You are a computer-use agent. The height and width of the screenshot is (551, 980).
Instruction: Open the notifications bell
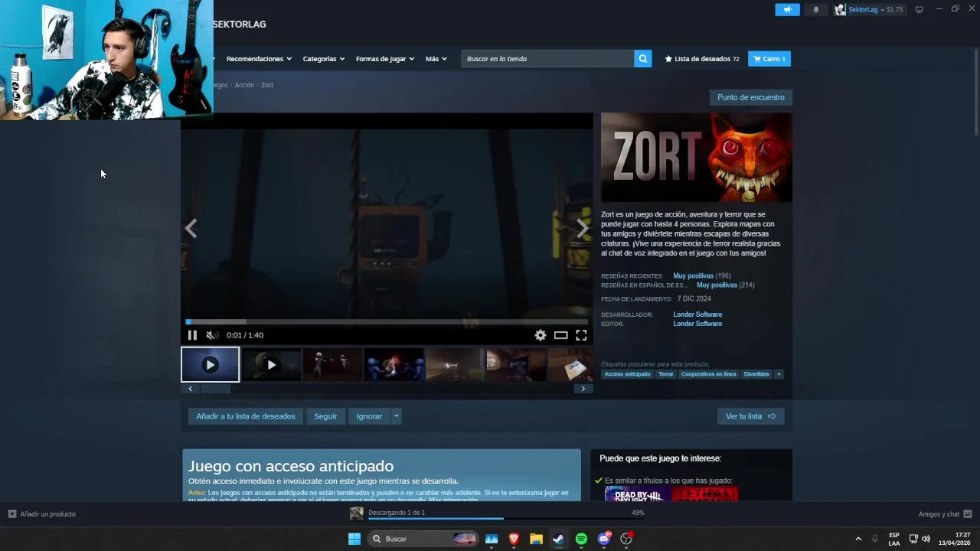tap(815, 9)
